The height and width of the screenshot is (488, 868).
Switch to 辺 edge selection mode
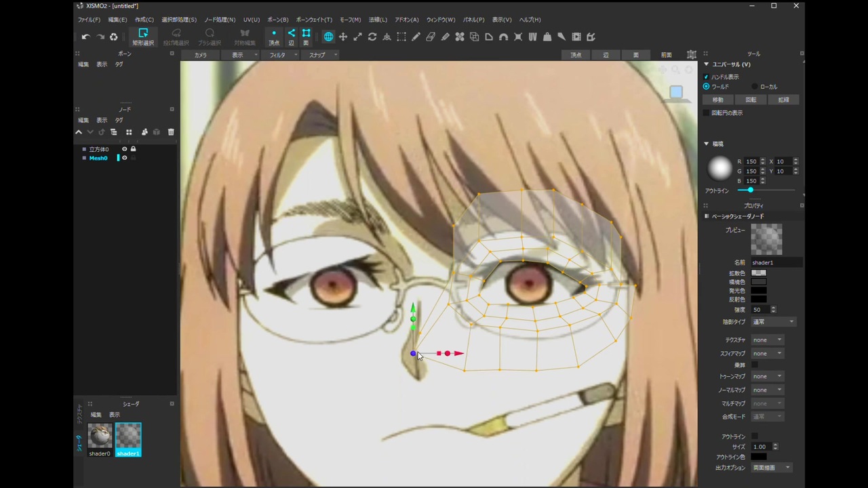click(292, 37)
